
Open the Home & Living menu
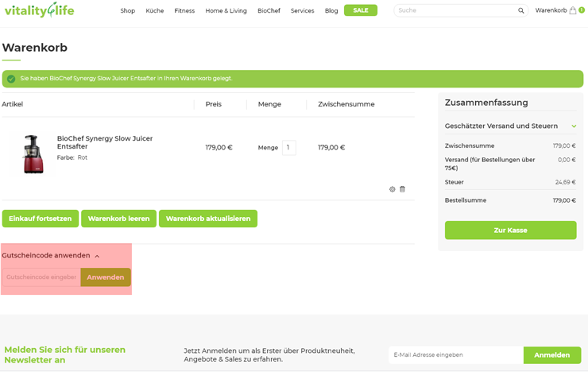coord(226,10)
